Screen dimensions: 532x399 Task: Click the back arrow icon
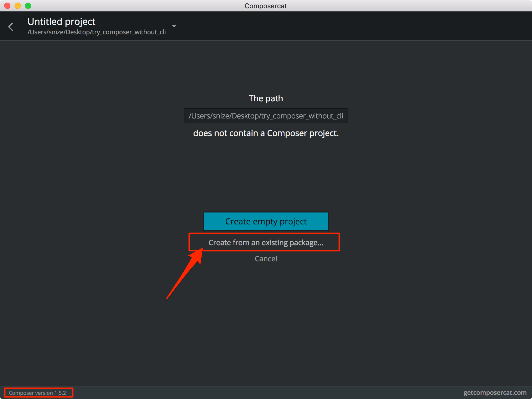tap(11, 27)
